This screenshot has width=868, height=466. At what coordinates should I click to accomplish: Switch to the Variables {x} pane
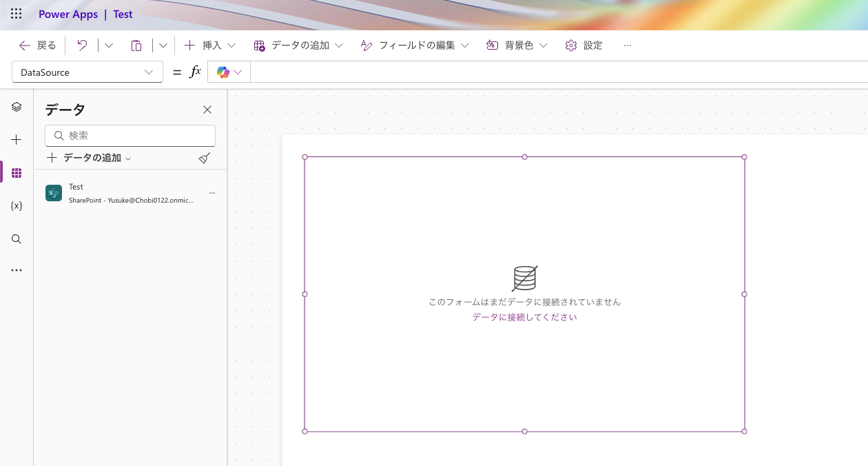click(16, 205)
